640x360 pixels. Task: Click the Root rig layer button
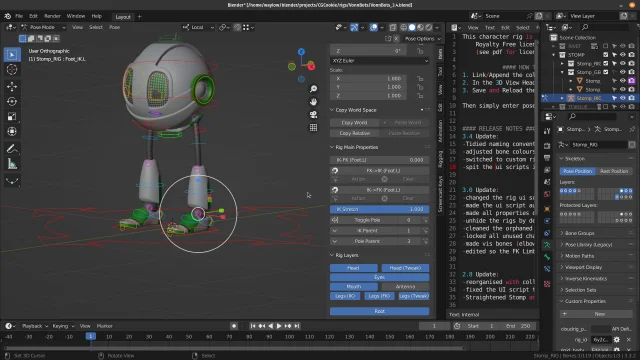click(x=379, y=311)
